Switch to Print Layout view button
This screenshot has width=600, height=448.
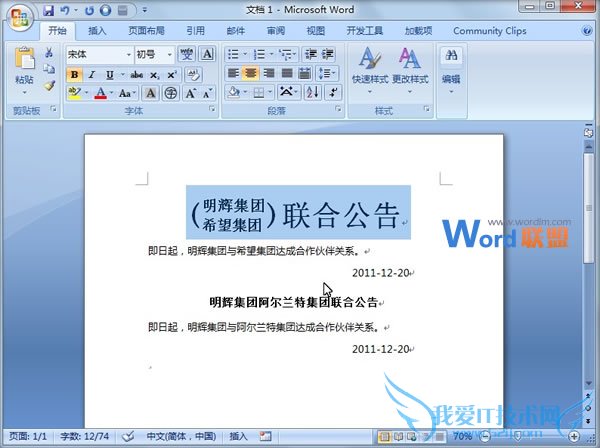[384, 436]
